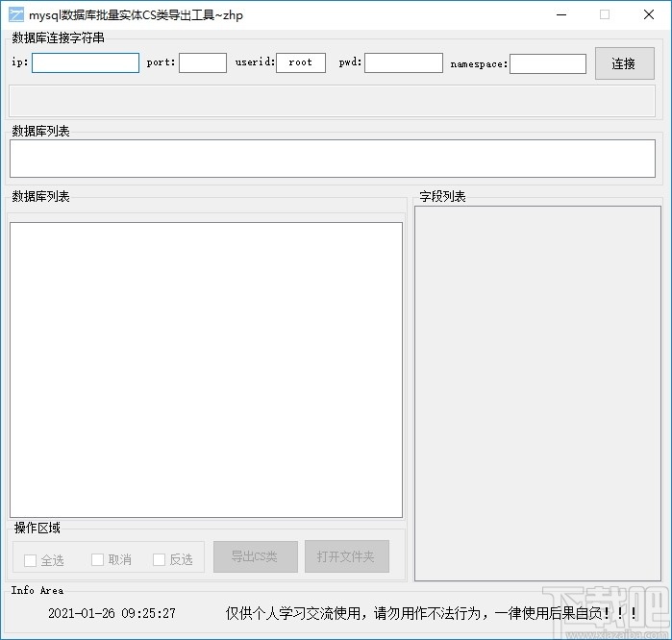Click the 仅供个人学习交流使用 disclaimer text
The image size is (672, 640).
pyautogui.click(x=431, y=613)
